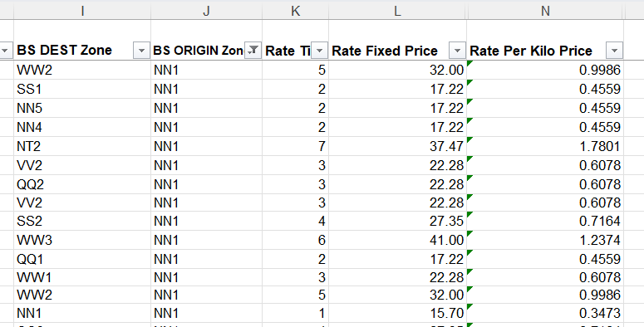Open the filter dropdown left of BS DEST Zone
The image size is (644, 327).
pyautogui.click(x=5, y=51)
